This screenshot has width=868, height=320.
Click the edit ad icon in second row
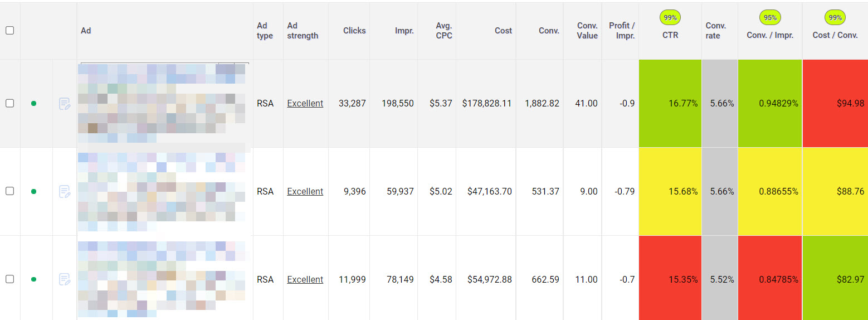[x=65, y=192]
